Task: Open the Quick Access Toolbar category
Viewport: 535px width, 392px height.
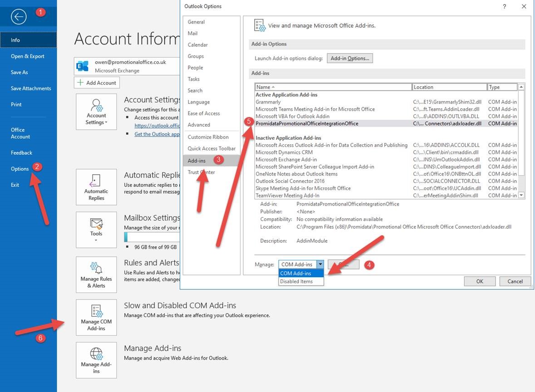Action: pos(211,148)
